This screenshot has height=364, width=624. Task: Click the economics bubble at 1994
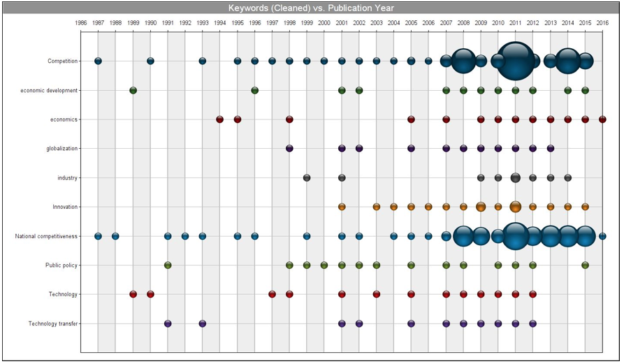pos(219,119)
